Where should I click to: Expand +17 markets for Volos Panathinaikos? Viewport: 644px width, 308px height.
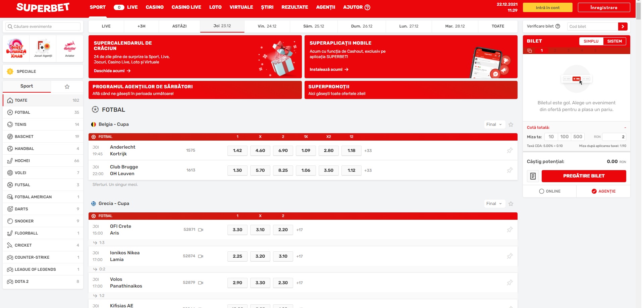(300, 283)
